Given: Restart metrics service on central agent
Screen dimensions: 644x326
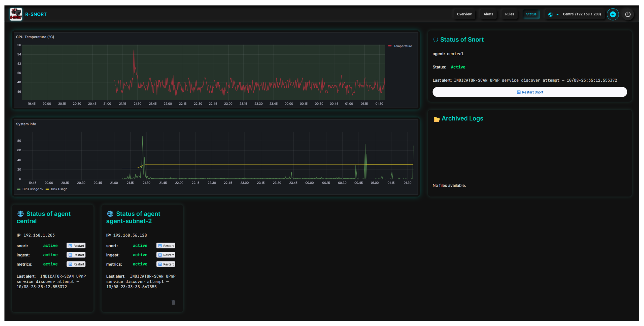Looking at the screenshot, I should point(76,264).
